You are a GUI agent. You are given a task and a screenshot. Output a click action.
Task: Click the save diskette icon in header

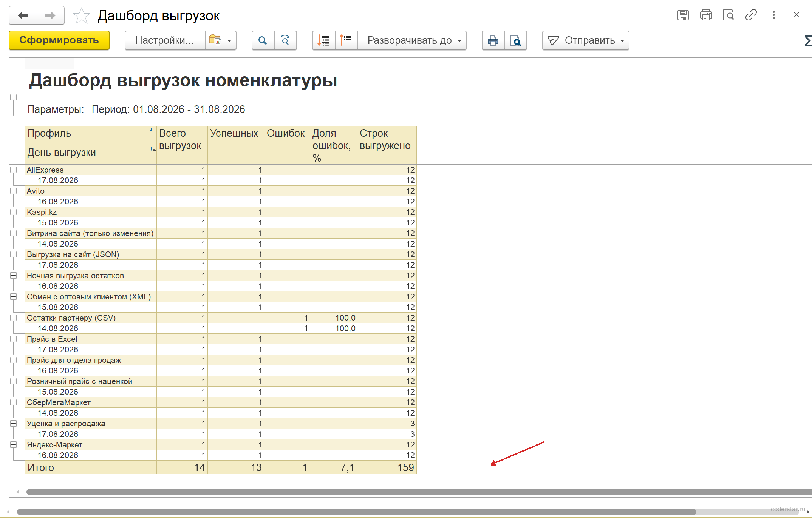pyautogui.click(x=683, y=15)
